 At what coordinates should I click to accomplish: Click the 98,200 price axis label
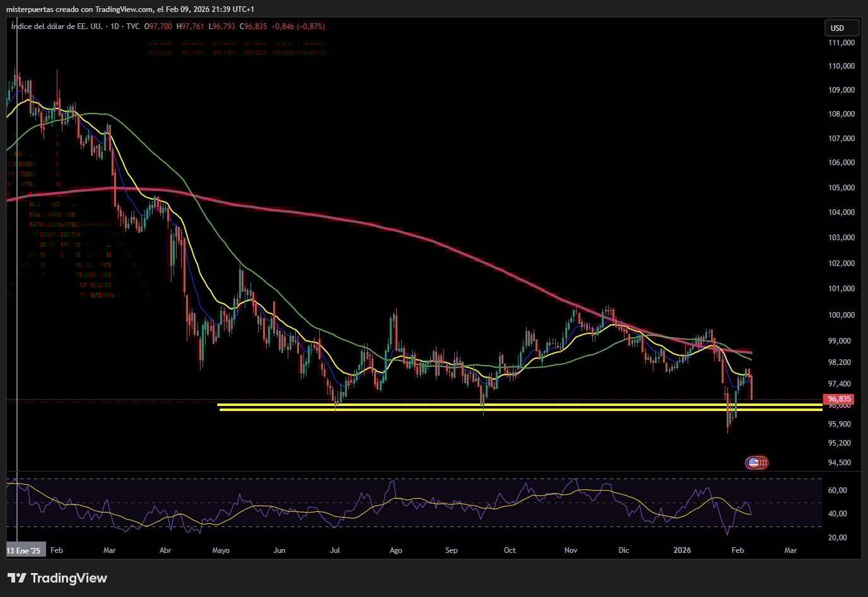click(839, 363)
